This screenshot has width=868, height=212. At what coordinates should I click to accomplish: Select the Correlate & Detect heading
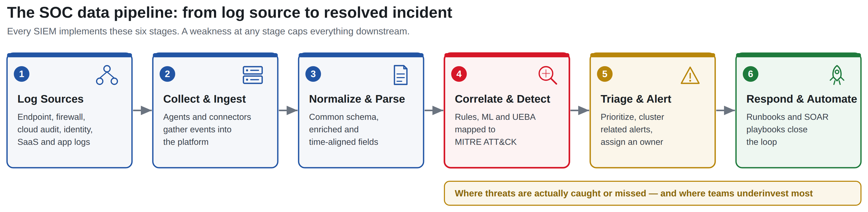[502, 99]
